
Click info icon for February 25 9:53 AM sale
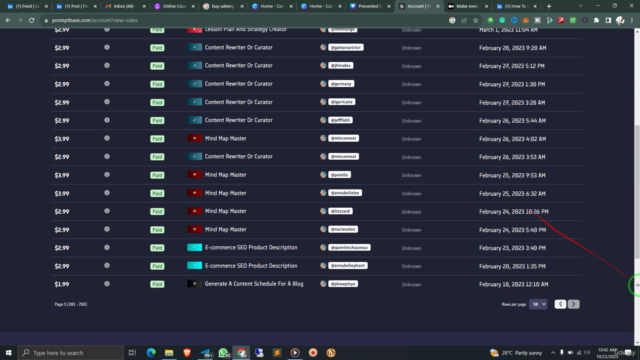[107, 175]
